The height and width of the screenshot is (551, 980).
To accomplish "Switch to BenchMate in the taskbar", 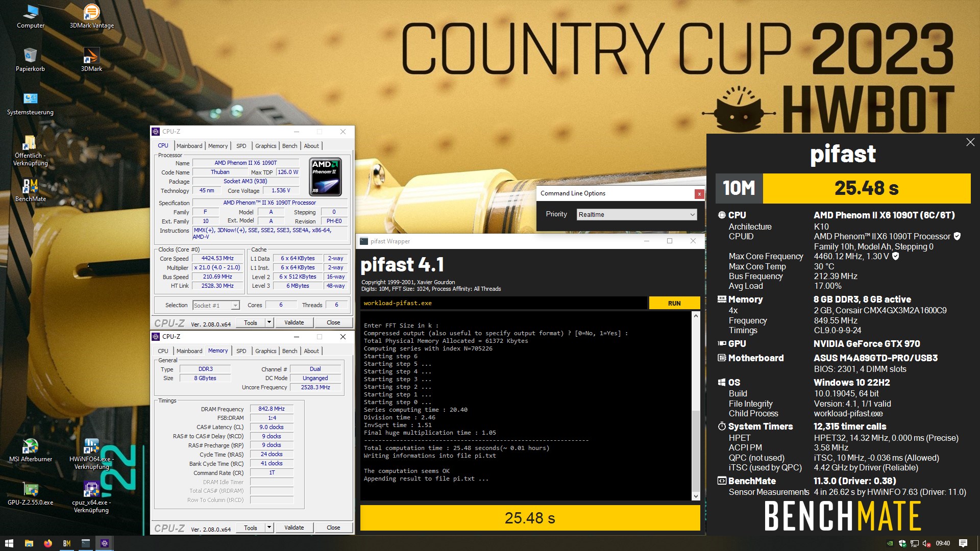I will point(67,543).
